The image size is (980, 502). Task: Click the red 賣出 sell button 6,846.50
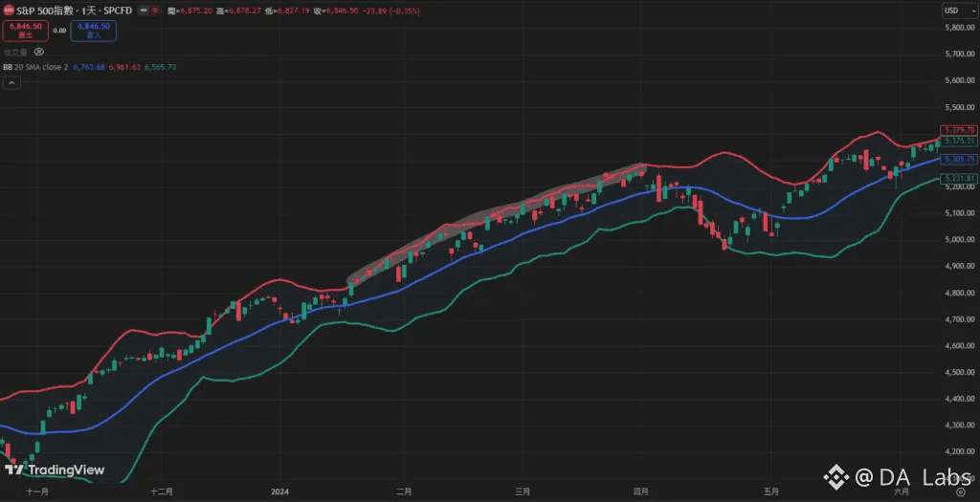26,31
